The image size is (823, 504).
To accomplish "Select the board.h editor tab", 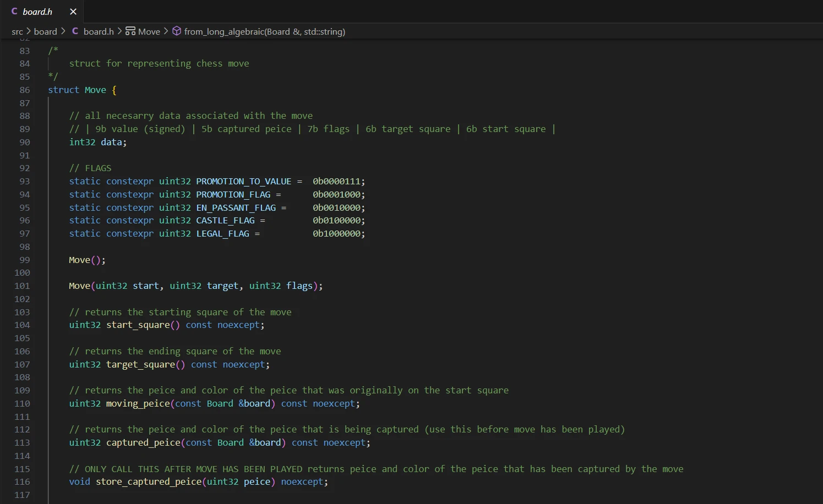I will [x=37, y=12].
